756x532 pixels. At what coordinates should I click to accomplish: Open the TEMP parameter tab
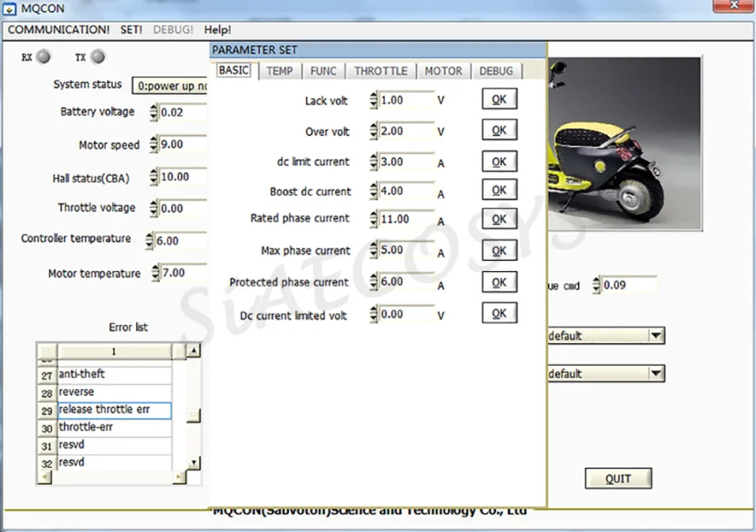coord(280,71)
